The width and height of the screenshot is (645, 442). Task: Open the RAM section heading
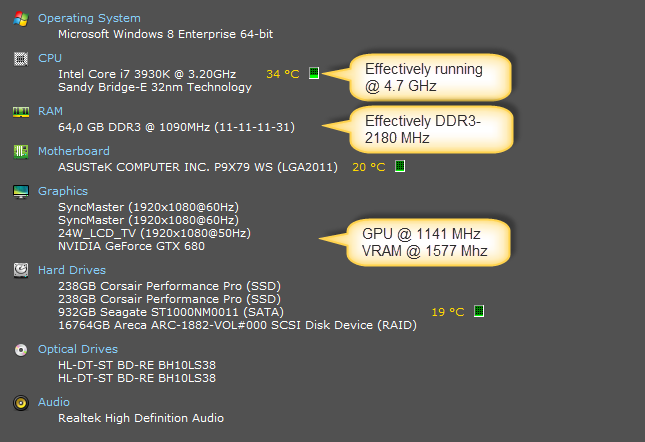click(51, 111)
